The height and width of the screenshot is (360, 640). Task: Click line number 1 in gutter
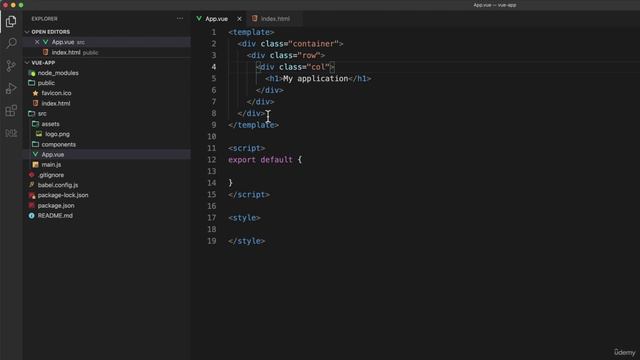tap(213, 32)
